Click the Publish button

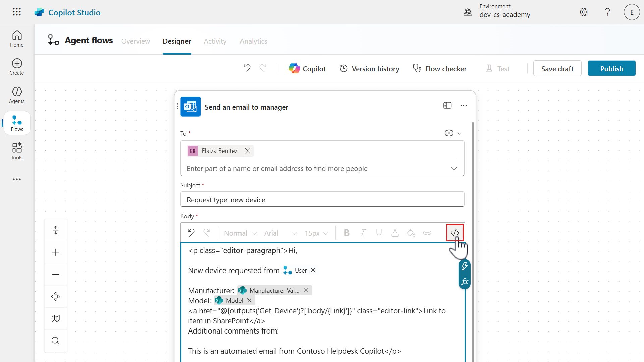tap(611, 68)
